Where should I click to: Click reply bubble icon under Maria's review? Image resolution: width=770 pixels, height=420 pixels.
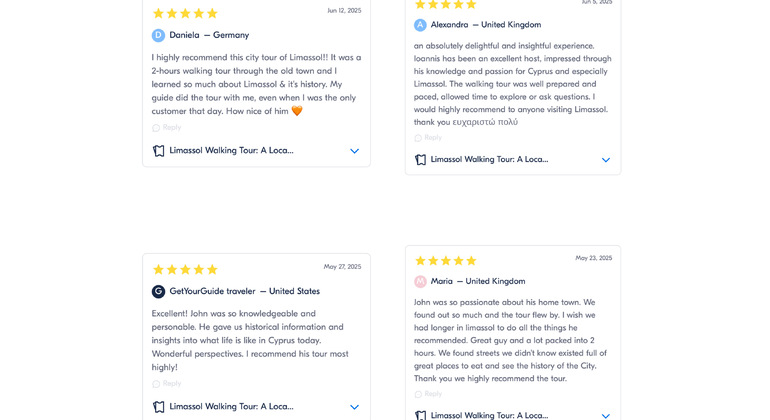click(x=420, y=394)
